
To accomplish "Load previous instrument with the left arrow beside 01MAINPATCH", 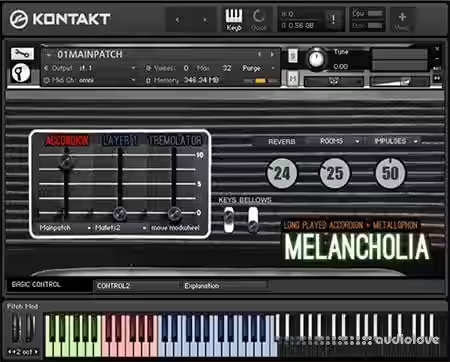I will 260,54.
